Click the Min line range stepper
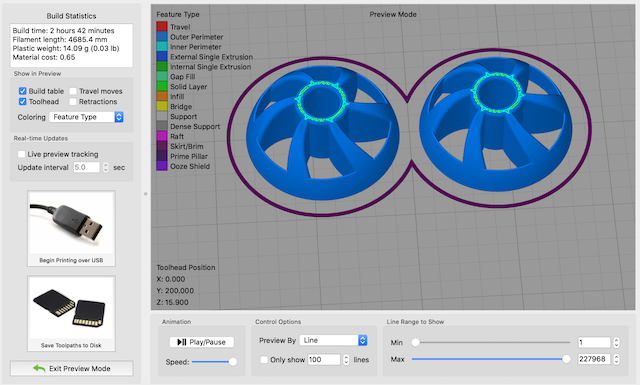Screen dimensions: 640x385 [x=616, y=342]
